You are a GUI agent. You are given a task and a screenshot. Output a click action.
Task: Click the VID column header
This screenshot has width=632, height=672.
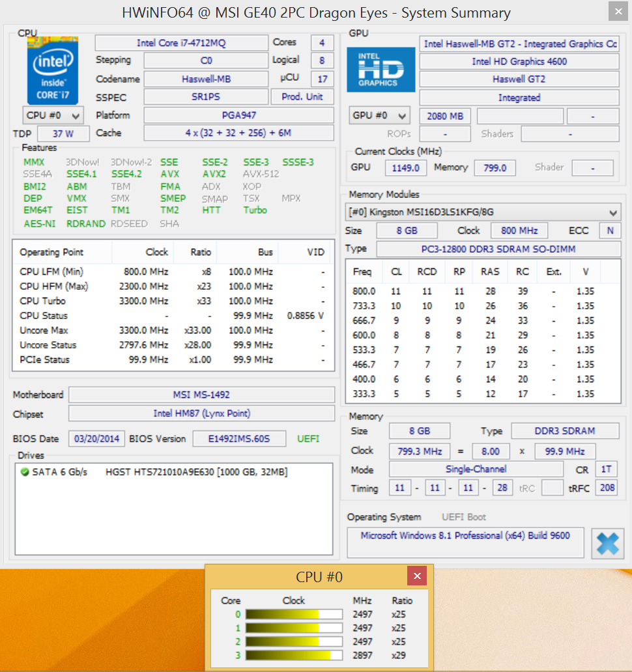(x=306, y=253)
